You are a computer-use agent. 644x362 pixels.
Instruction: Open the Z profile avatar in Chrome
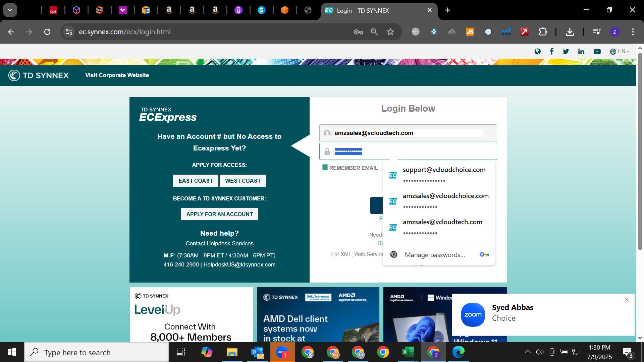coord(615,32)
